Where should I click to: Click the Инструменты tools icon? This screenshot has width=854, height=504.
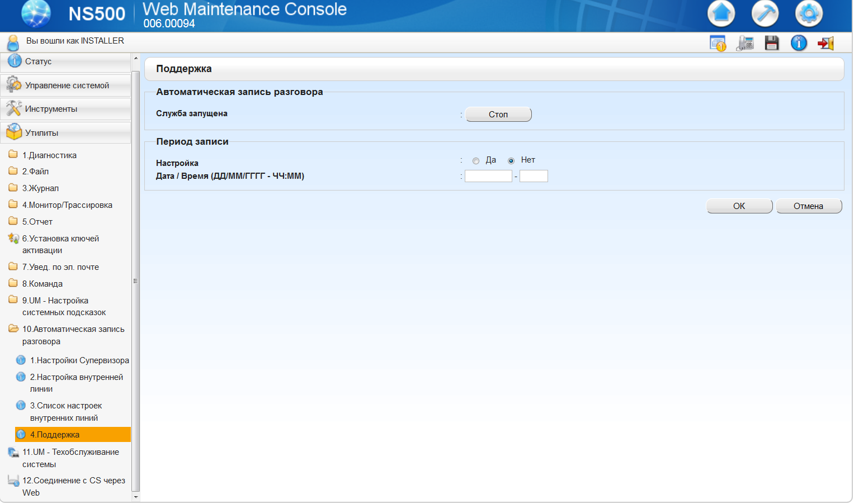click(13, 108)
